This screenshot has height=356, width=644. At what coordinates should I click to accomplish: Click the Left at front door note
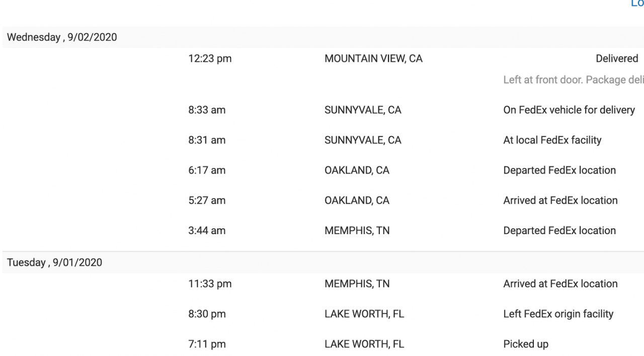point(574,80)
